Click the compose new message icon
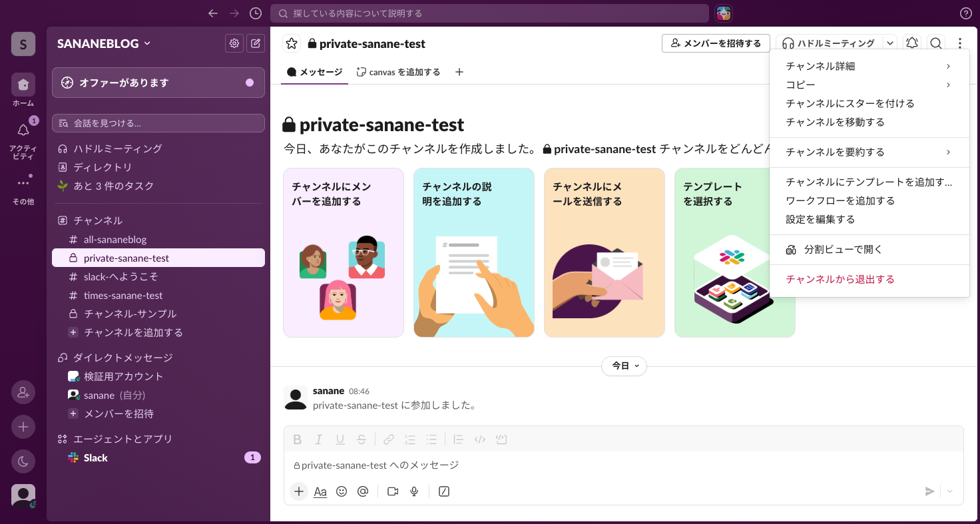980x524 pixels. pyautogui.click(x=256, y=43)
